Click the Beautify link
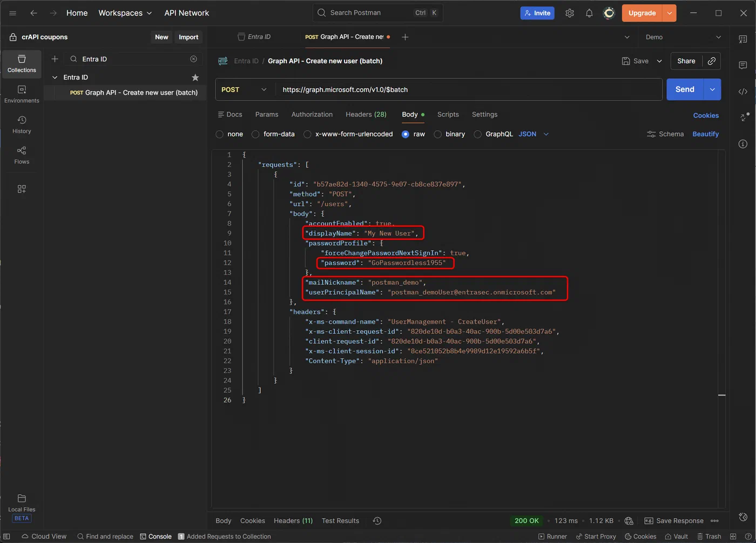756x543 pixels. [x=705, y=134]
